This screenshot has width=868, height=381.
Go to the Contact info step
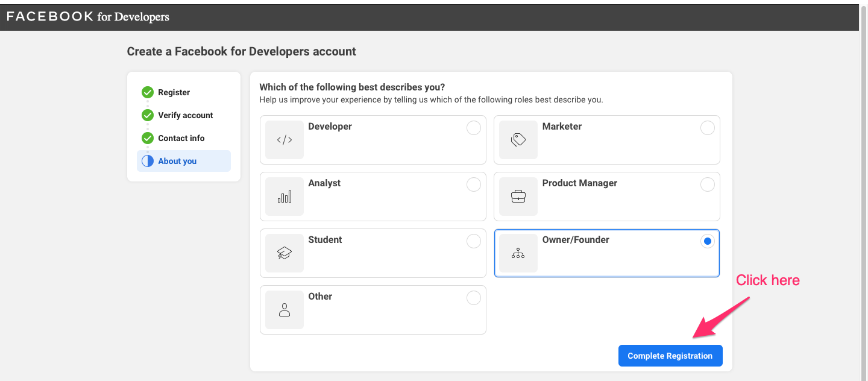coord(184,138)
